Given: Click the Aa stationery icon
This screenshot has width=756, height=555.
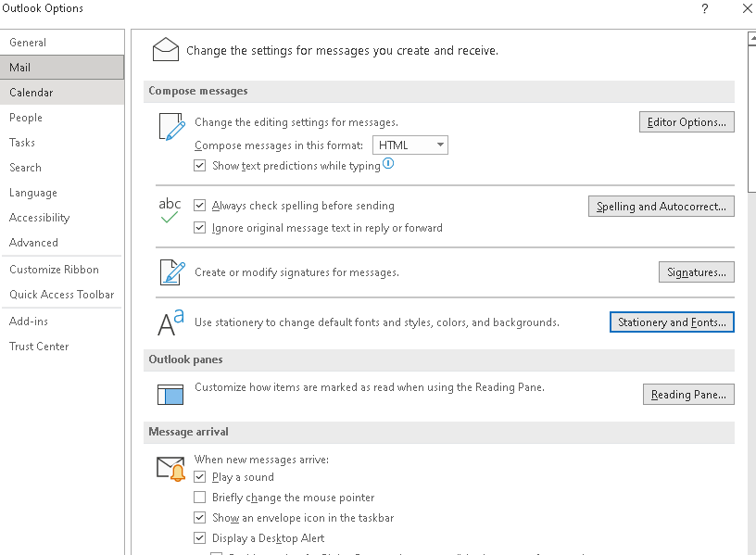Looking at the screenshot, I should click(170, 322).
